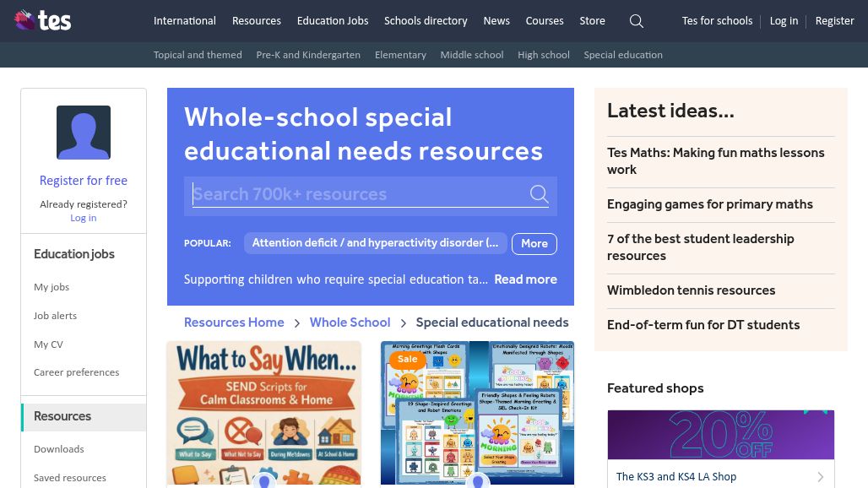Viewport: 868px width, 488px height.
Task: Go to Resources Home breadcrumb
Action: [x=234, y=323]
